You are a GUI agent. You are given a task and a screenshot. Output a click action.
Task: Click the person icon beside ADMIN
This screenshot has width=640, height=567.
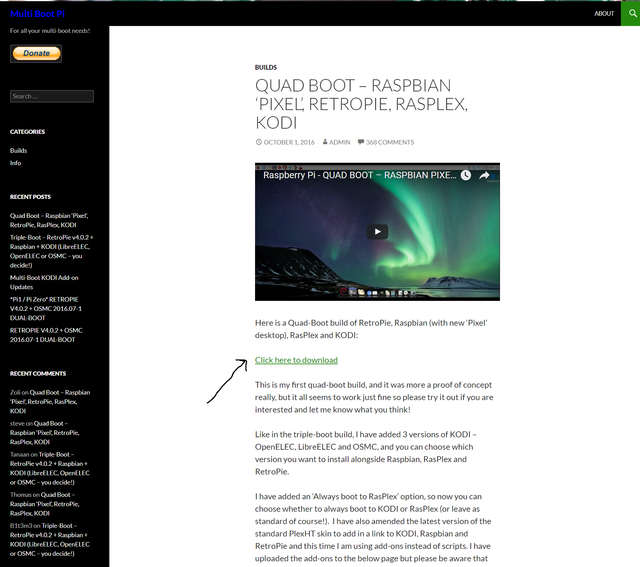point(325,142)
